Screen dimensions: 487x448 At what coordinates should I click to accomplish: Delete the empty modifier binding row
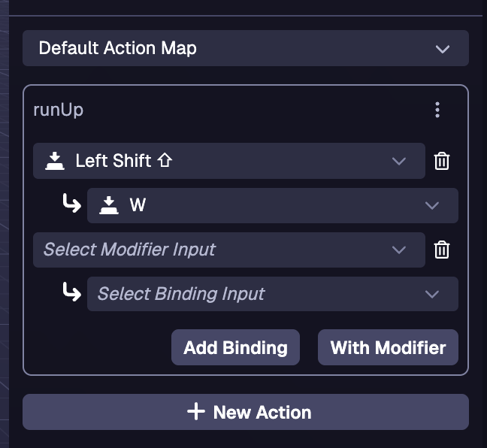pos(442,250)
